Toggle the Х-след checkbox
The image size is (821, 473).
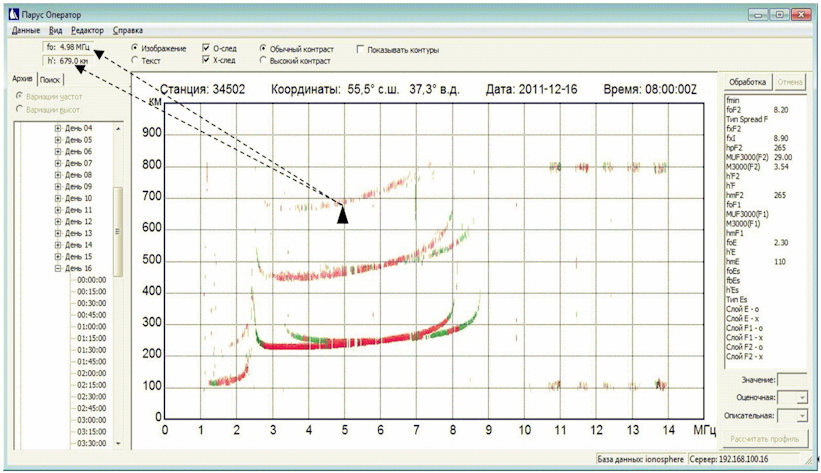206,60
